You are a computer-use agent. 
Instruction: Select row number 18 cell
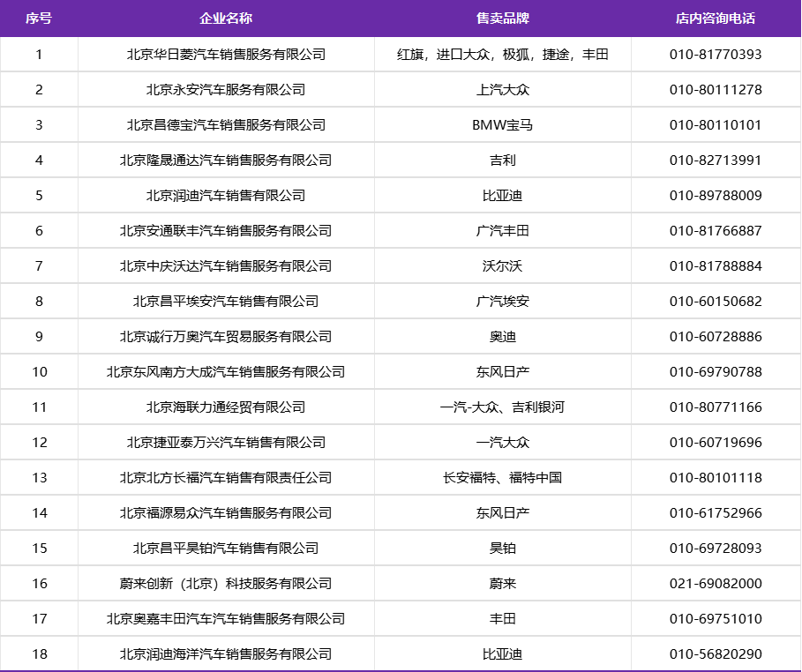[39, 654]
